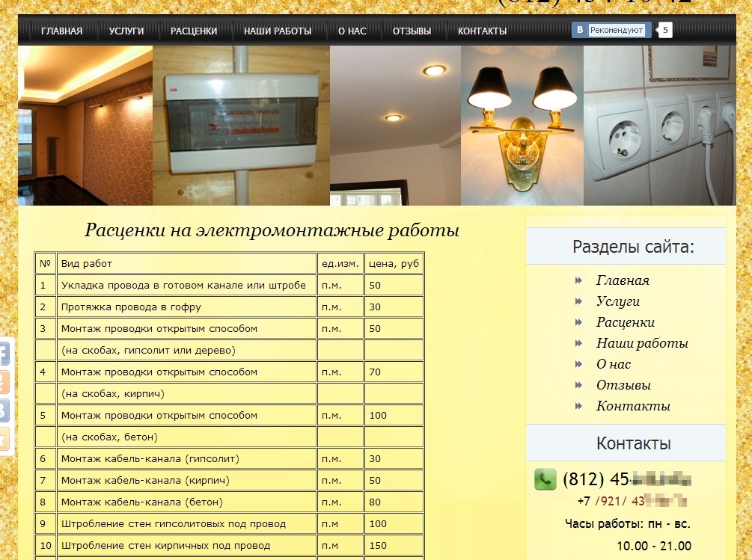
Task: Click the arrow bullet beside Главная in the sidebar
Action: [578, 280]
